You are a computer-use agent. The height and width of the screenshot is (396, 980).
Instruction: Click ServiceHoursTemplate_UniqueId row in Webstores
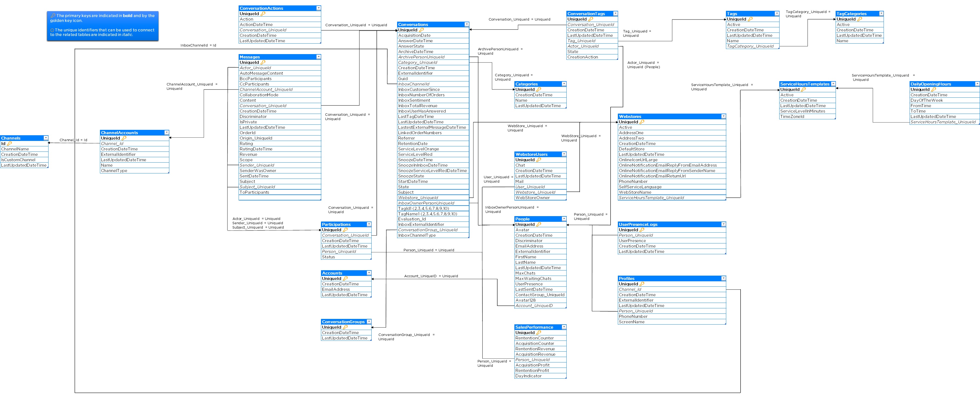tap(651, 198)
